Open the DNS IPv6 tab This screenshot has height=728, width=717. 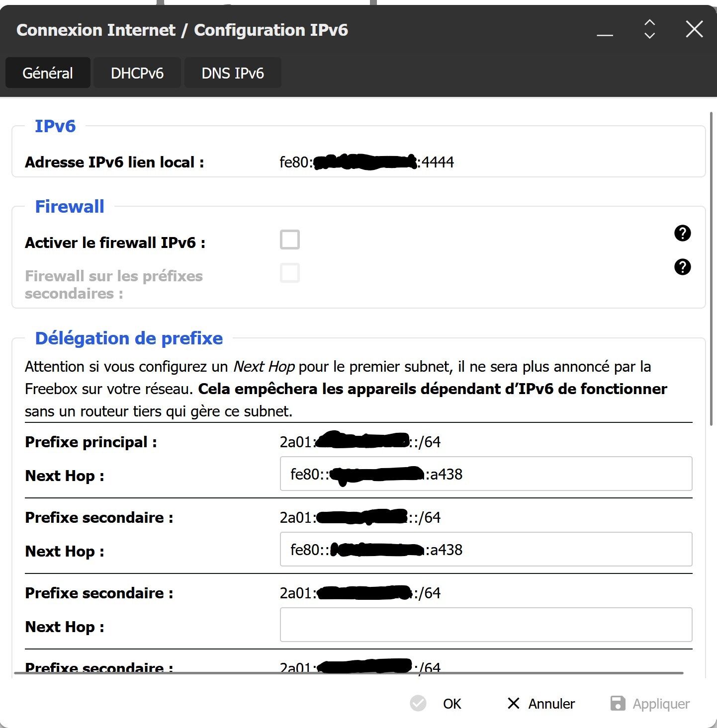point(233,73)
